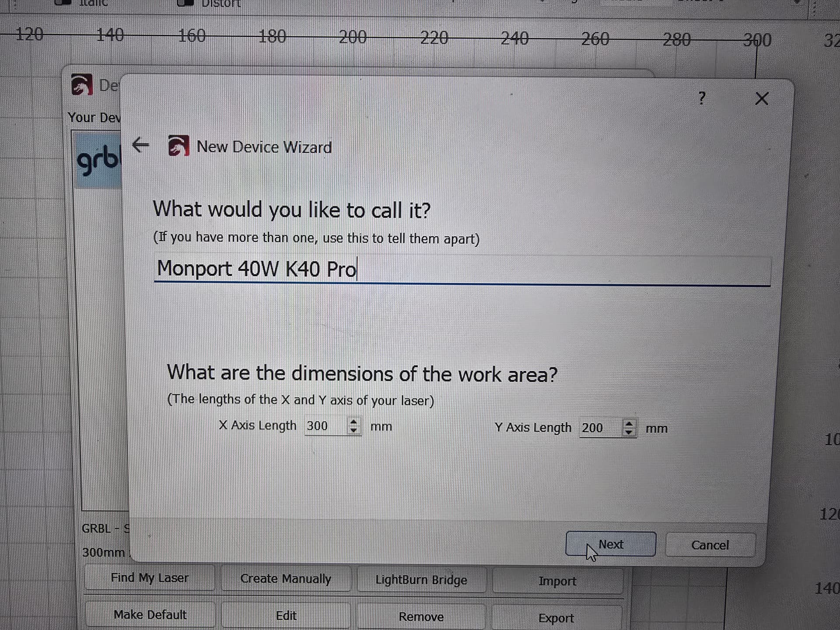Decrease Y Axis Length with down arrow

629,433
